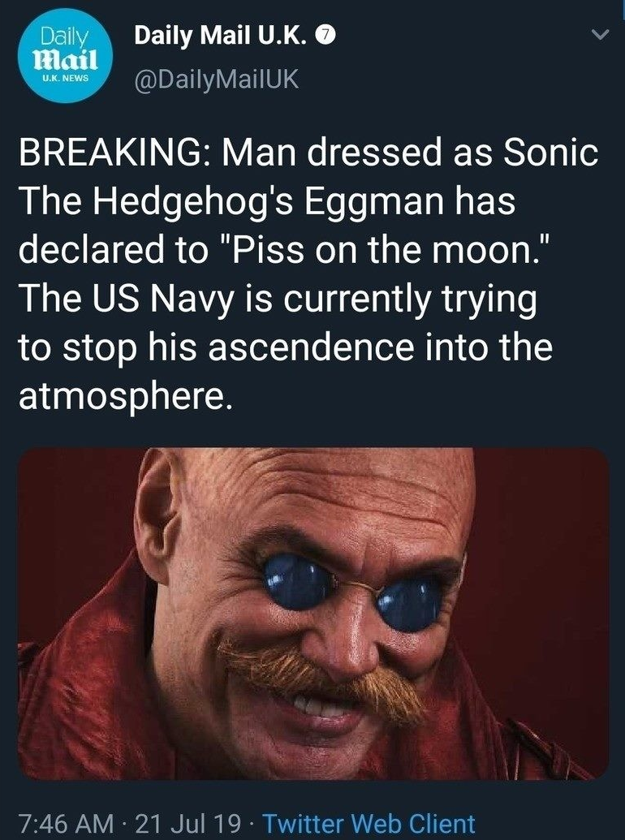625x840 pixels.
Task: Open the Twitter Web Client source link
Action: point(369,824)
